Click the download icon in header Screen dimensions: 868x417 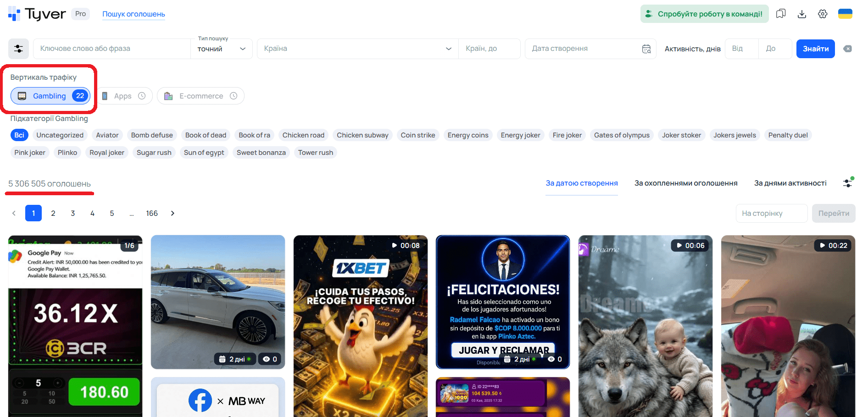pos(802,14)
